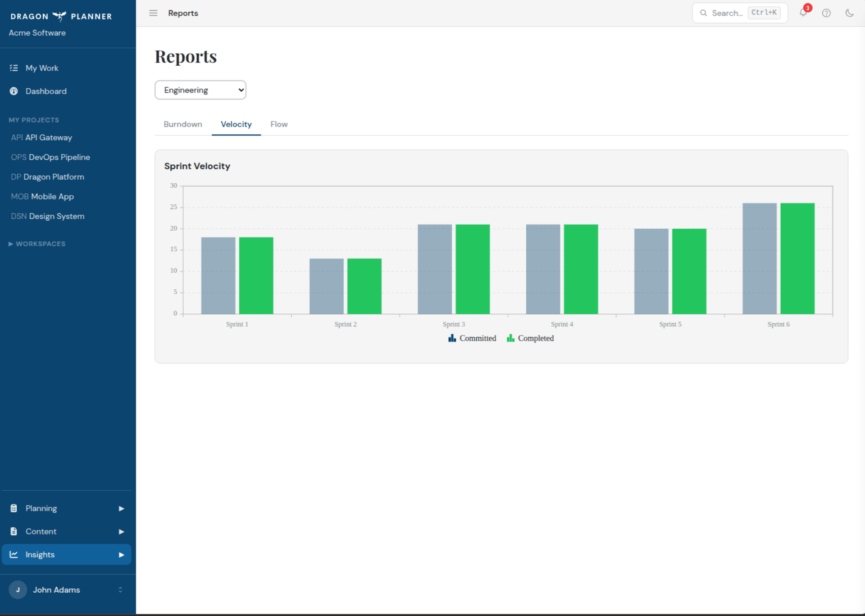Click the hamburger menu icon
This screenshot has width=865, height=616.
(x=153, y=13)
